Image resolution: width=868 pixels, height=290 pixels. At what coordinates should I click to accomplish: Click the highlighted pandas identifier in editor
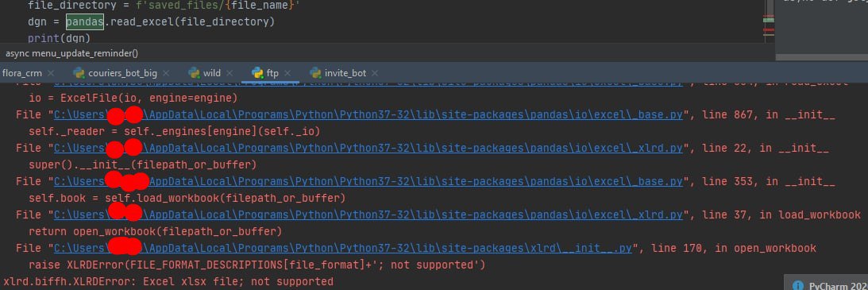tap(85, 22)
